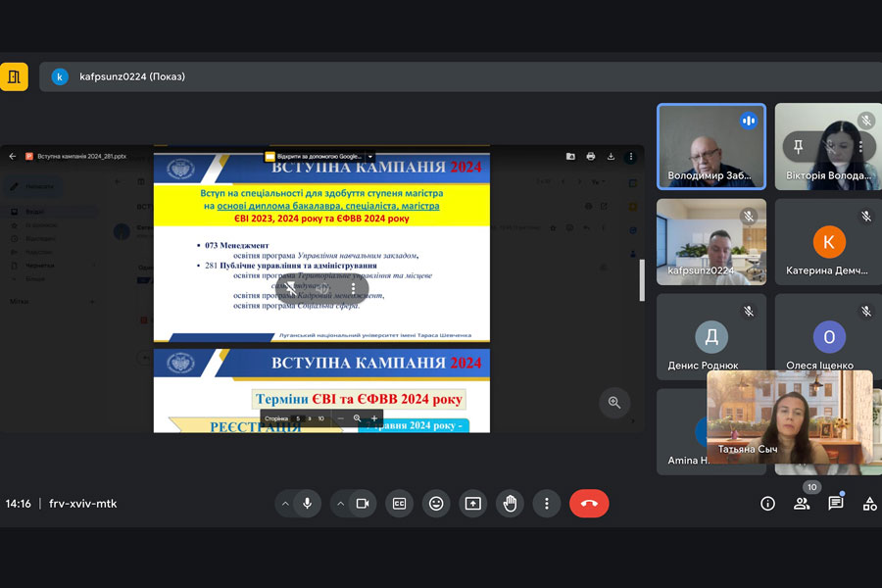Open the emoji reactions button
882x588 pixels.
coord(436,504)
